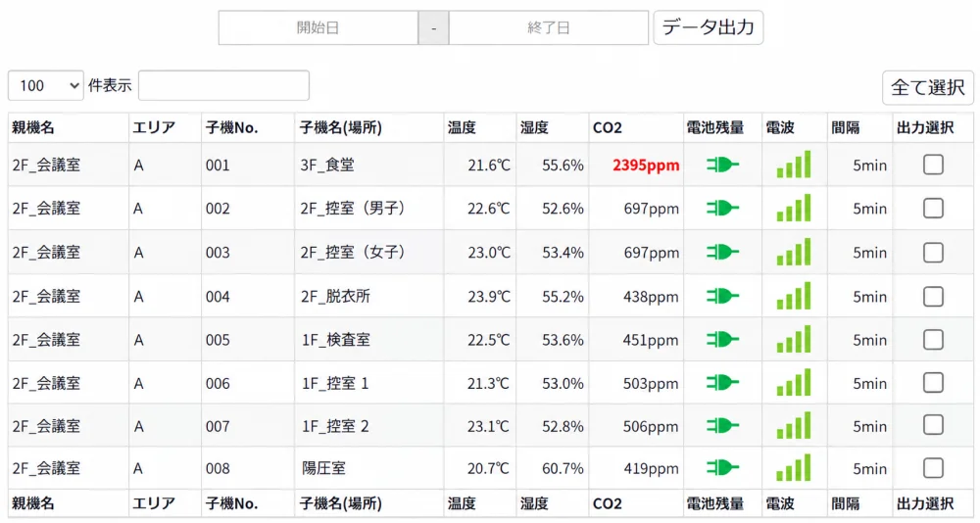Check the output checkbox for 1F_検査室
The height and width of the screenshot is (523, 980).
pyautogui.click(x=933, y=339)
